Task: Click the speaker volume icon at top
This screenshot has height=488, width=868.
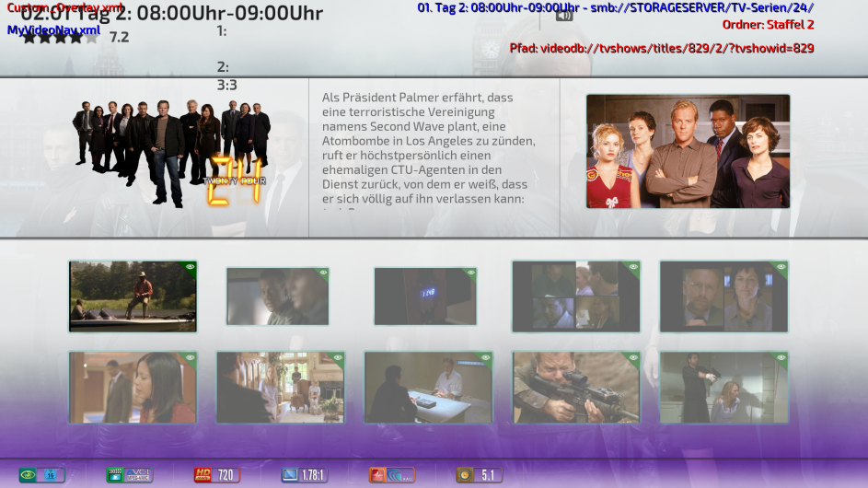Action: [564, 15]
